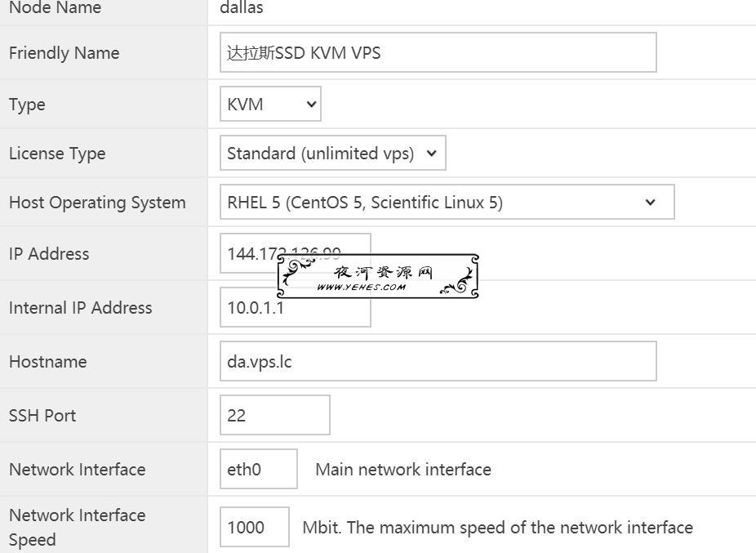Click the Friendly Name input field
Viewport: 756px width, 553px height.
coord(438,52)
